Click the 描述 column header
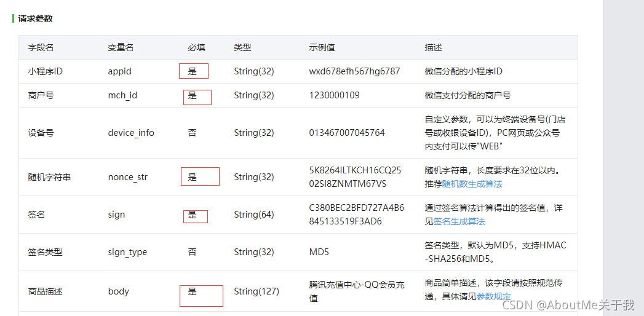644x316 pixels. point(433,47)
